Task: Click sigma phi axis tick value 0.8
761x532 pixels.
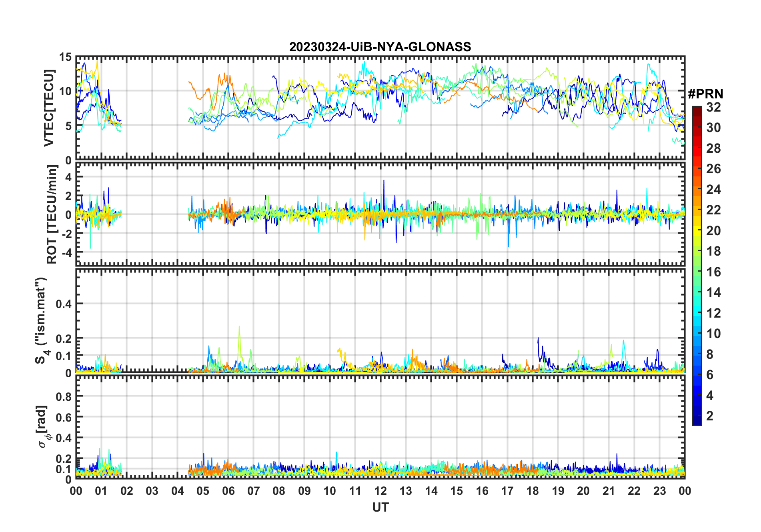Action: (x=64, y=397)
